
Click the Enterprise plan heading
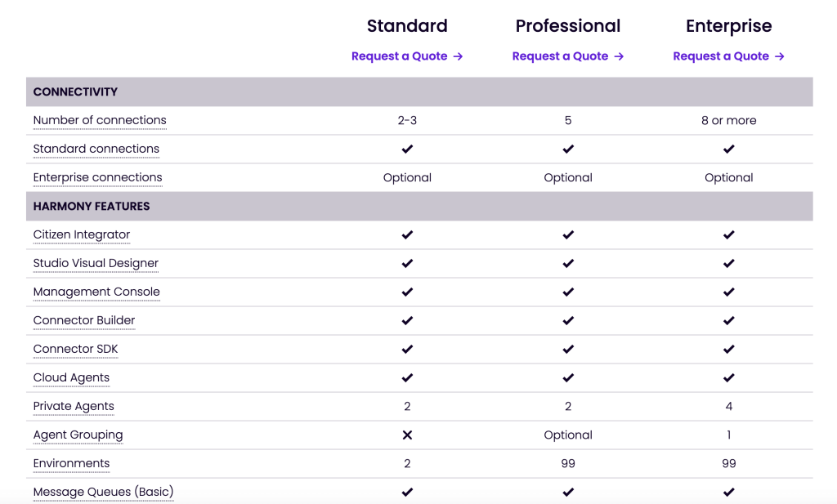point(728,25)
